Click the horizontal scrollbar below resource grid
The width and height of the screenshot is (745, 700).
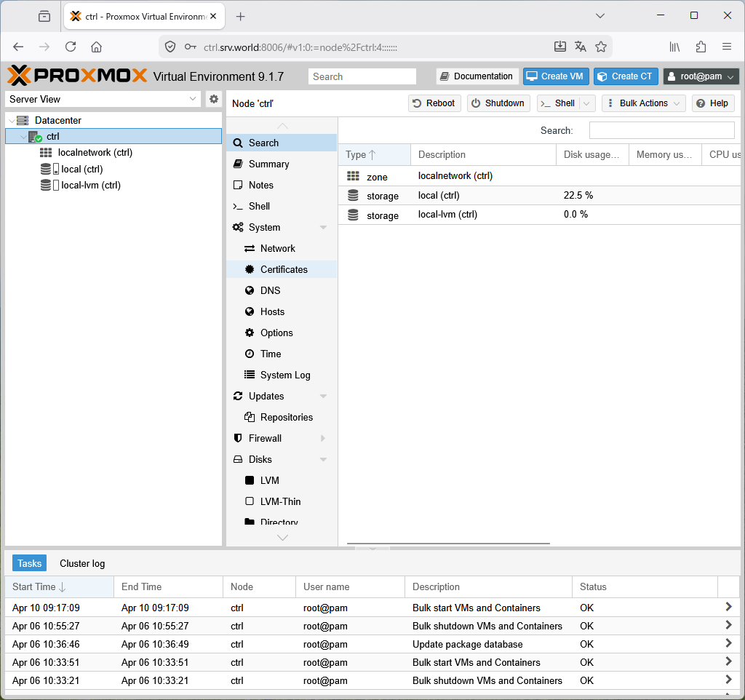click(448, 543)
